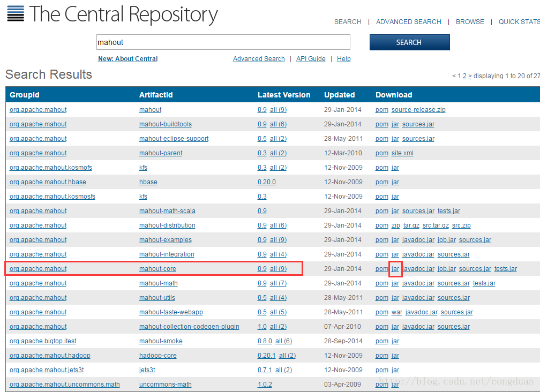This screenshot has height=392, width=540.
Task: Open mahout-distribution artifact link
Action: pos(167,225)
